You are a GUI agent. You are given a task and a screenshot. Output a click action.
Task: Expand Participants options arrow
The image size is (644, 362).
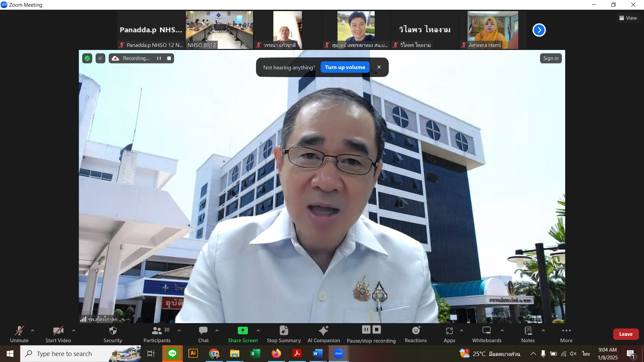click(179, 330)
